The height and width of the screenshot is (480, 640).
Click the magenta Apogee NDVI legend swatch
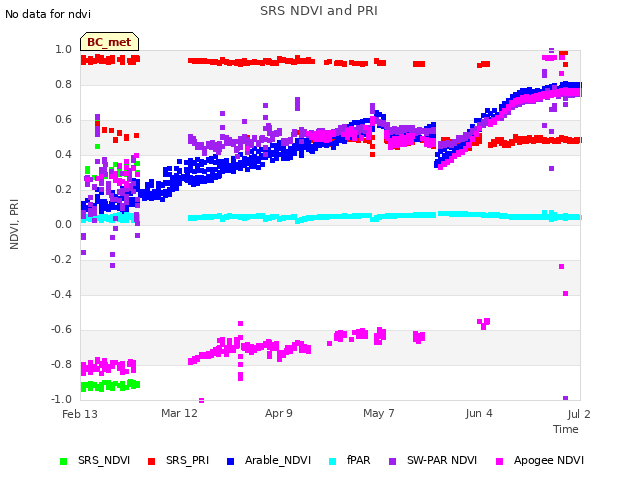499,461
